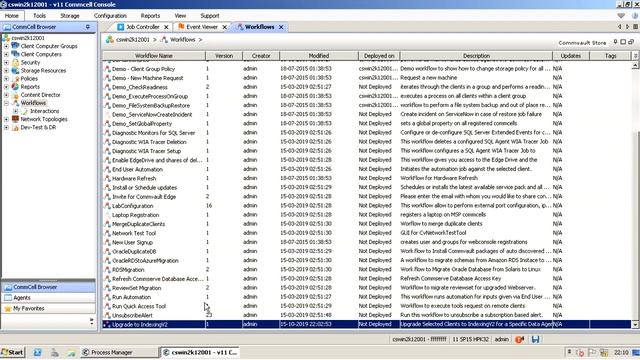Open the Configuration menu

(110, 16)
